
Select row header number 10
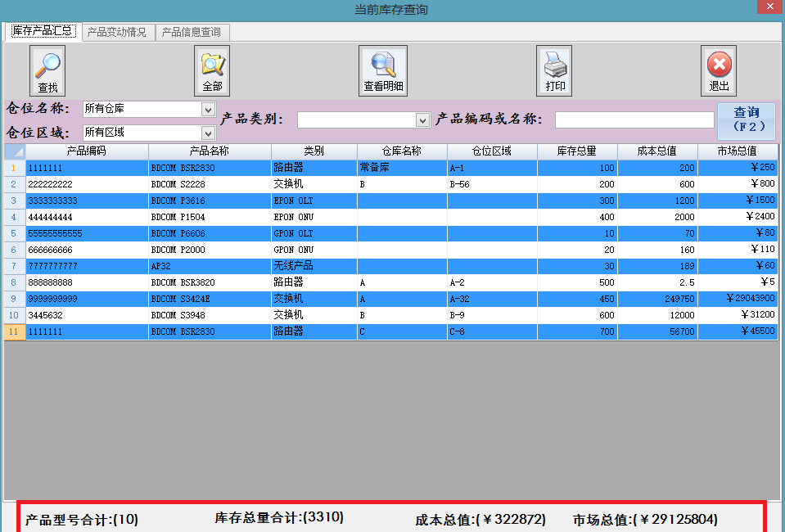(x=15, y=315)
